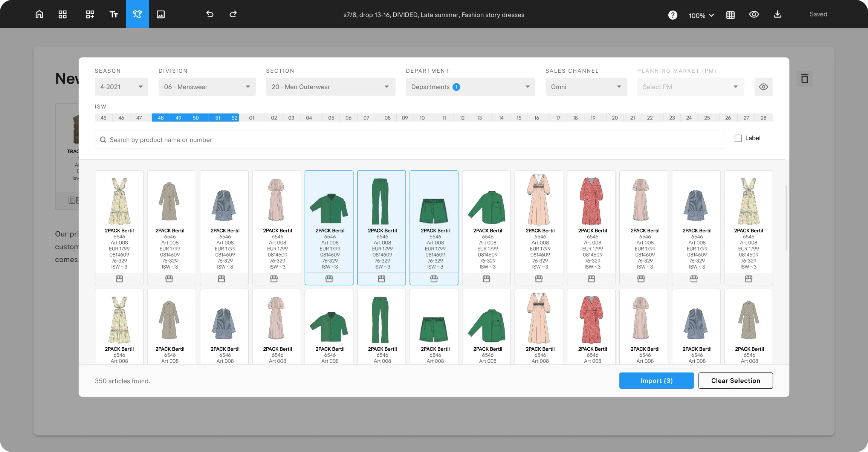
Task: Select ISW week 47
Action: coord(139,118)
